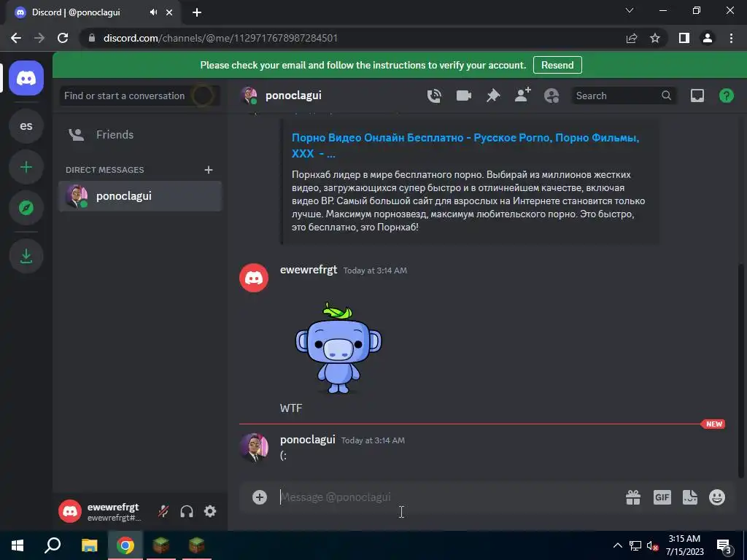Open sticker picker
This screenshot has height=560, width=747.
689,497
